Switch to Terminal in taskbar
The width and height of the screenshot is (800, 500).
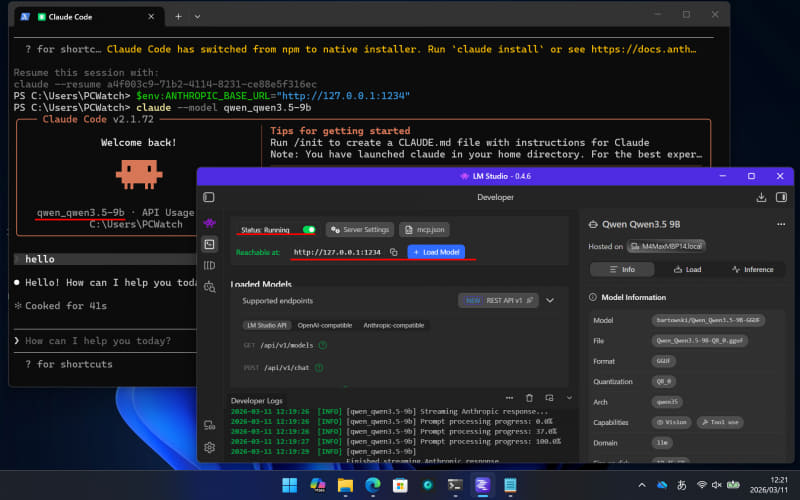click(455, 485)
